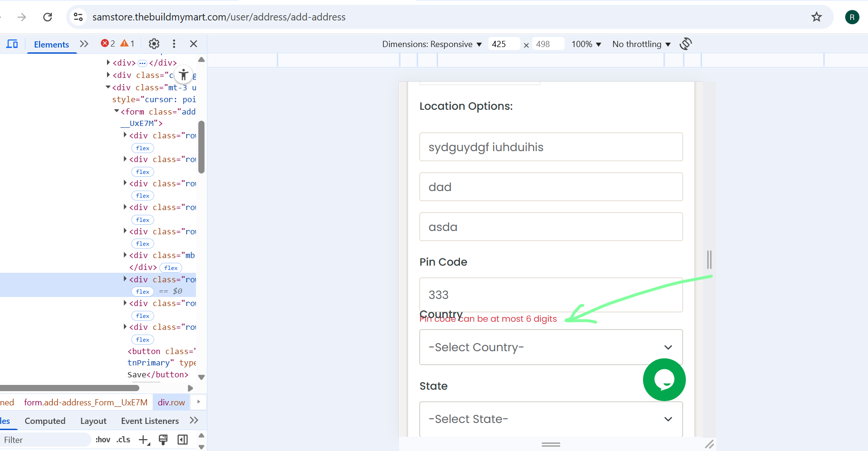
Task: Toggle the .cls classes button
Action: (x=124, y=440)
